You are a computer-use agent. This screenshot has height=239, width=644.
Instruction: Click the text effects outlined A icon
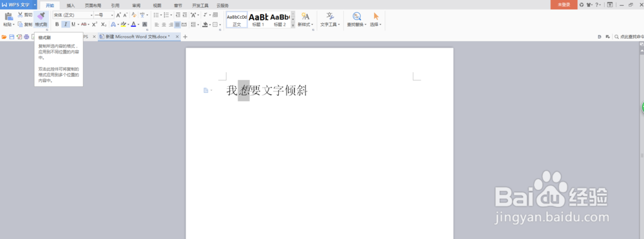click(113, 24)
